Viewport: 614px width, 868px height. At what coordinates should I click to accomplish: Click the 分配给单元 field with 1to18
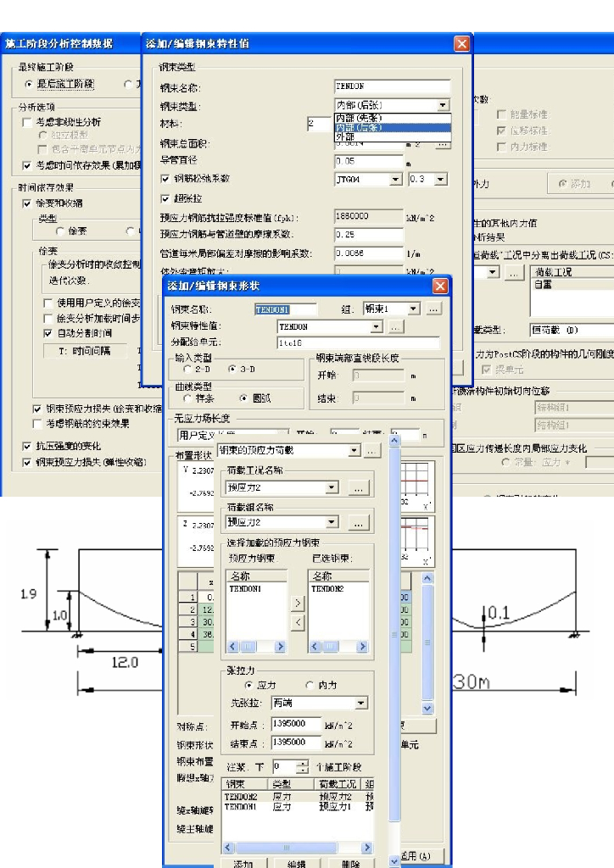358,342
